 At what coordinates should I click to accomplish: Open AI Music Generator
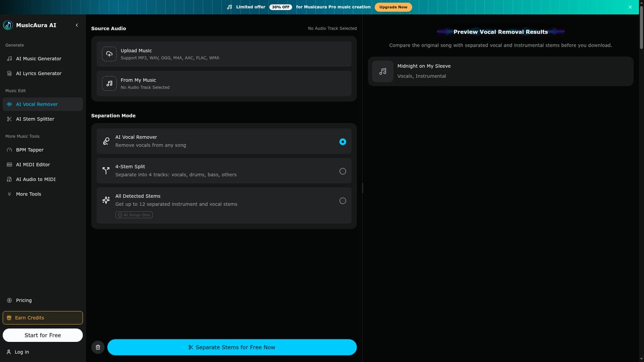coord(43,59)
